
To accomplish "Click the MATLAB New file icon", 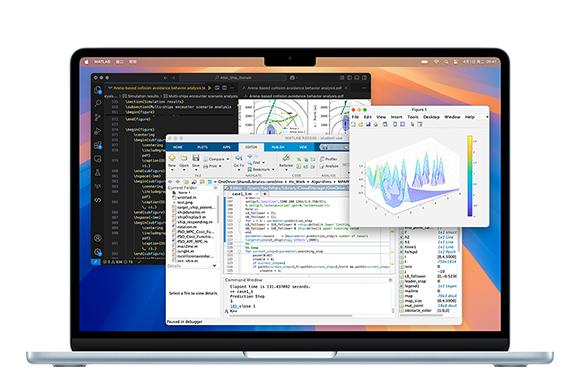I will point(172,158).
